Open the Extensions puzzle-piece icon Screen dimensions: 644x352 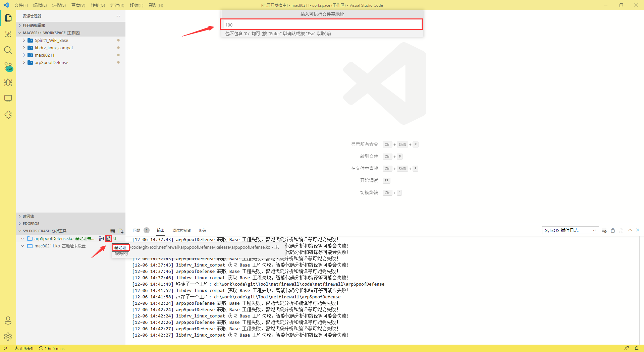[8, 115]
